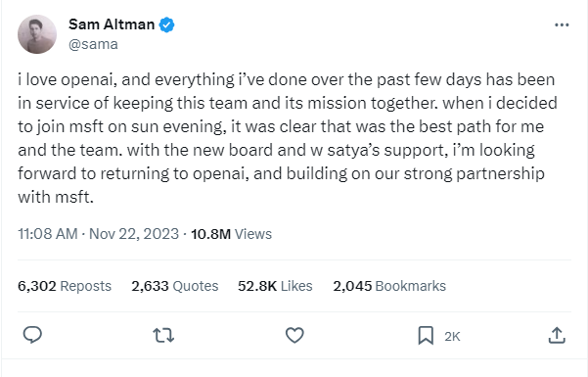Open the Sam Altman display name link
Screen dimensions: 588x377
click(112, 24)
